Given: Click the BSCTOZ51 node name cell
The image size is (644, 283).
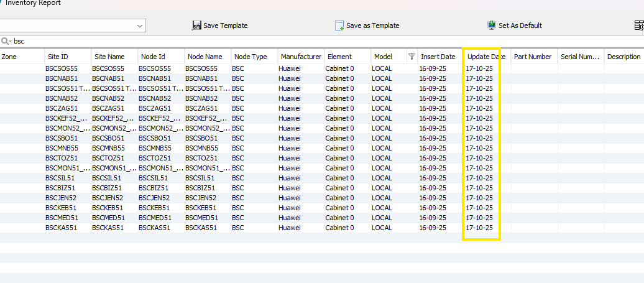Looking at the screenshot, I should pos(201,158).
